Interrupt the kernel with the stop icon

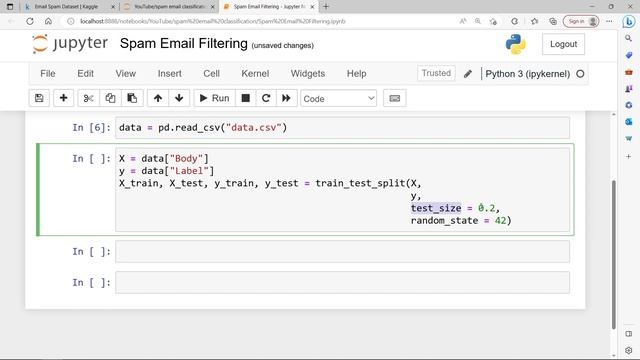pos(246,98)
